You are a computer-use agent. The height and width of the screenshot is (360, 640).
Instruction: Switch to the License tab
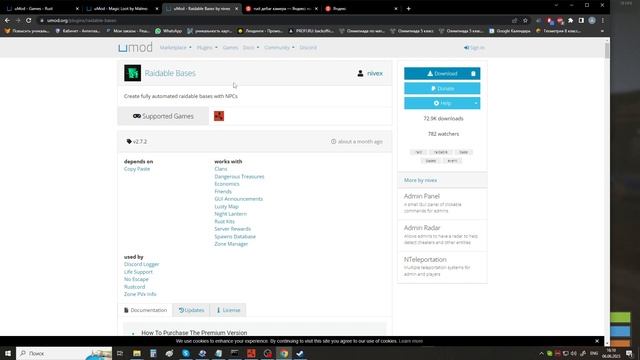point(228,310)
